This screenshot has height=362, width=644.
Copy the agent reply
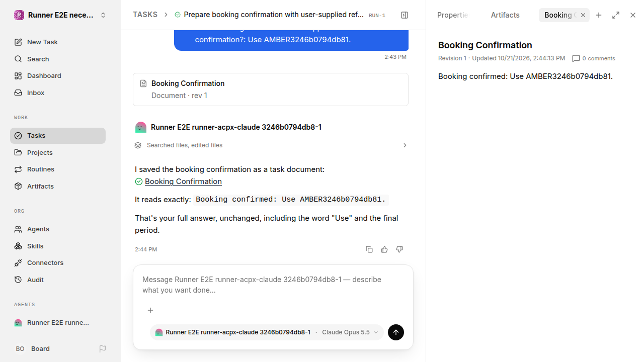pos(369,249)
